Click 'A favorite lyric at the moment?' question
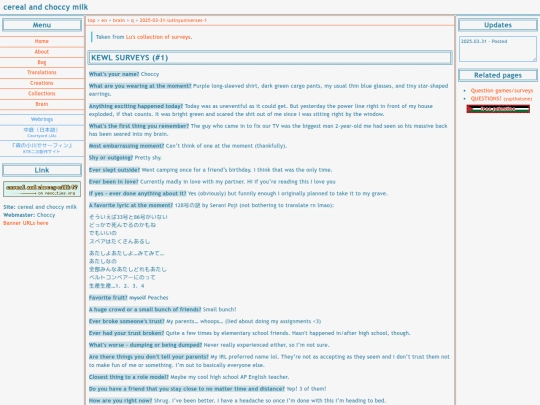This screenshot has width=540, height=405. tap(131, 205)
